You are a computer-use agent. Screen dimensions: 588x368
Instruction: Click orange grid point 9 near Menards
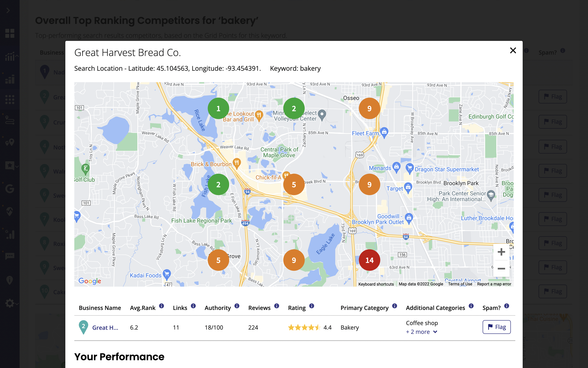[x=369, y=184]
